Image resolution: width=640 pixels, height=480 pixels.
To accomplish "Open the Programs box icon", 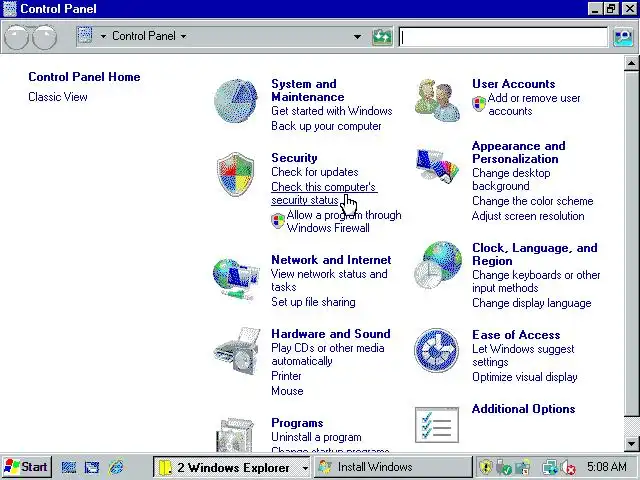I will (235, 435).
